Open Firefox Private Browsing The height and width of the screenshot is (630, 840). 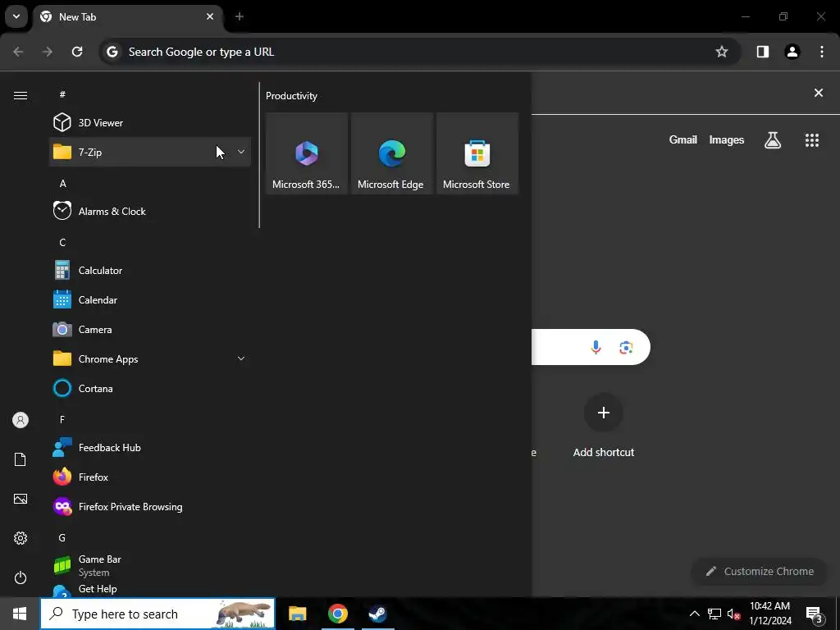(x=150, y=506)
